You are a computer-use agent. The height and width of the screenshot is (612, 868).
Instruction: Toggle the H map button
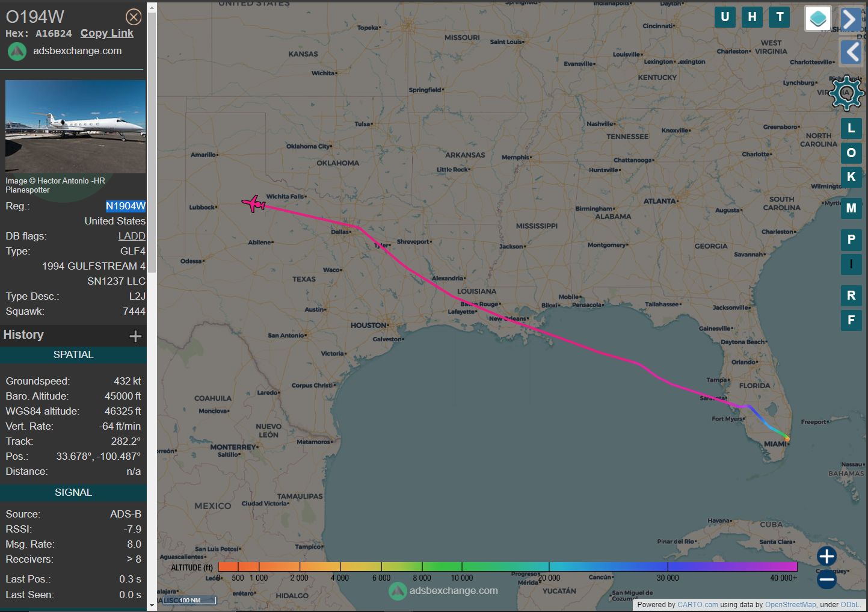(x=752, y=17)
